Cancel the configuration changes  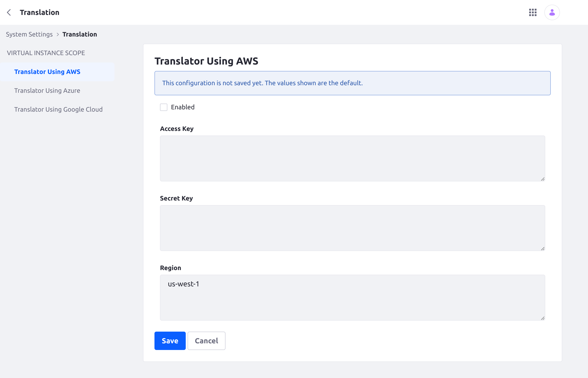[x=206, y=341]
